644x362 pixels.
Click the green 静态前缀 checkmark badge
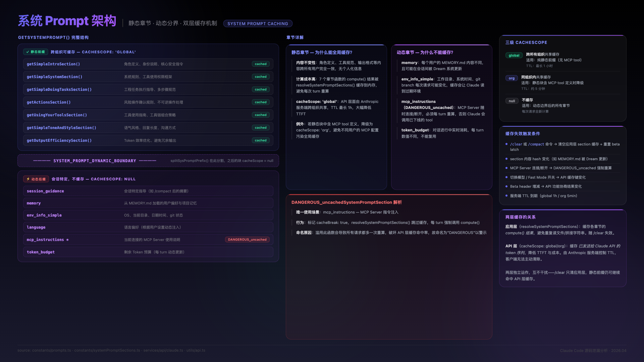pyautogui.click(x=36, y=52)
